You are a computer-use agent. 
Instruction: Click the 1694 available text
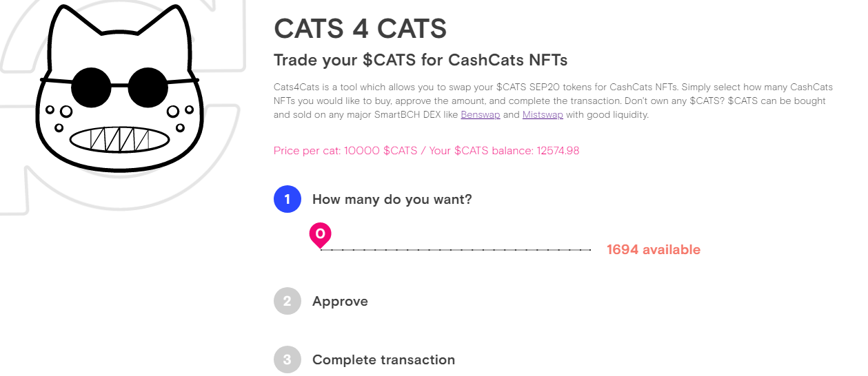pyautogui.click(x=654, y=249)
